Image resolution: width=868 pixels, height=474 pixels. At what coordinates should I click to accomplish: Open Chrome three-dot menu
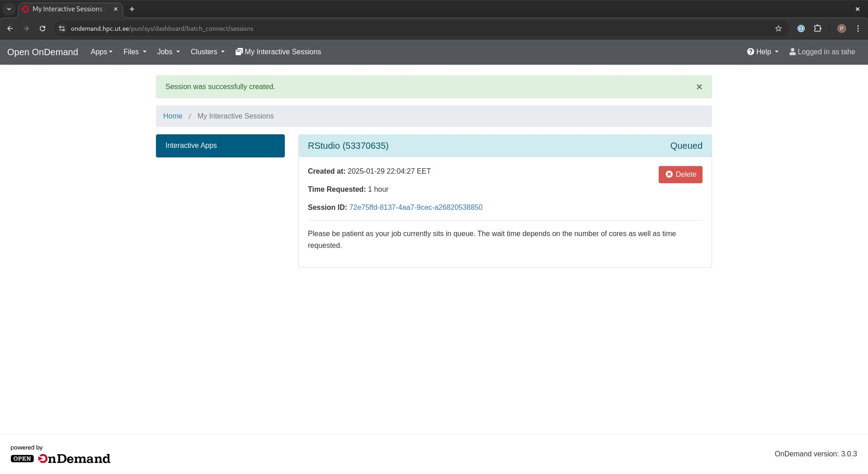tap(858, 28)
